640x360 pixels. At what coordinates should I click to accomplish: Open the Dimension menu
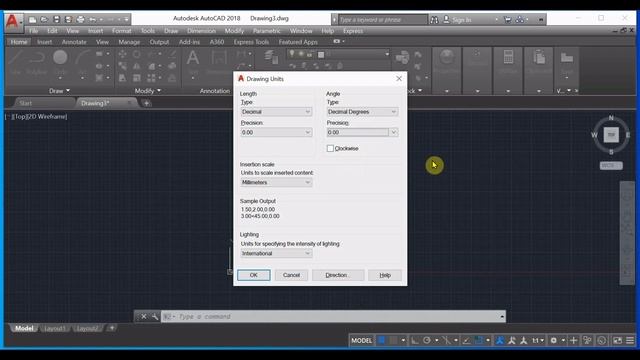(201, 31)
